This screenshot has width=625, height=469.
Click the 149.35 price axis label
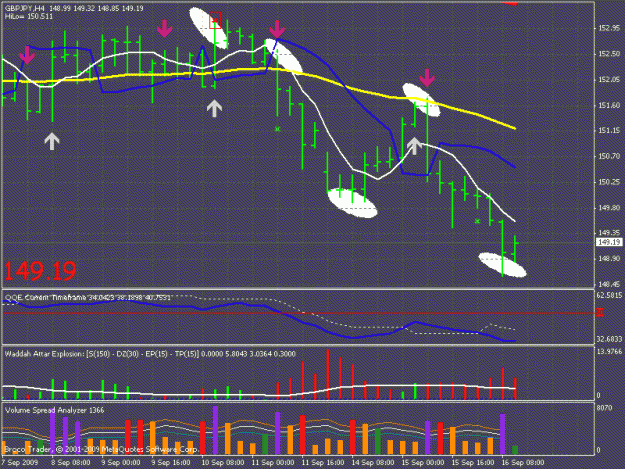pyautogui.click(x=609, y=233)
